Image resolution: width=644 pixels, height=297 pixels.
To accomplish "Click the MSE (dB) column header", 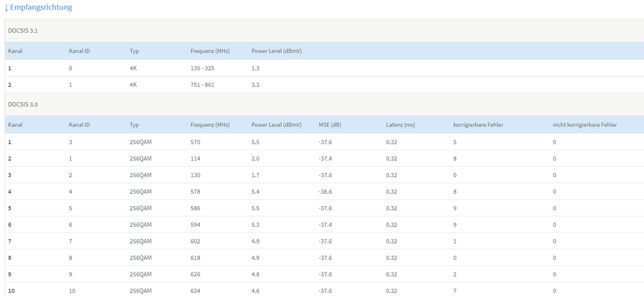I will coord(330,125).
